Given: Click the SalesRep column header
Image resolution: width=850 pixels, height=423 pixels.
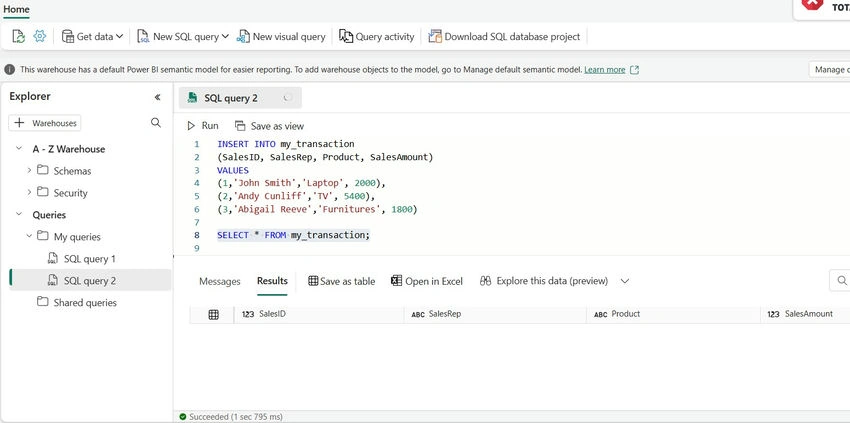Looking at the screenshot, I should (495, 314).
